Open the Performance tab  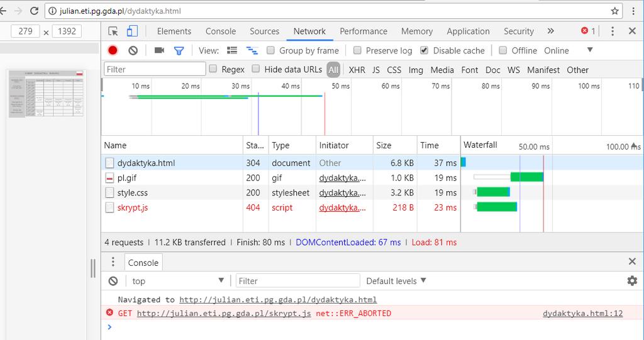pos(364,31)
